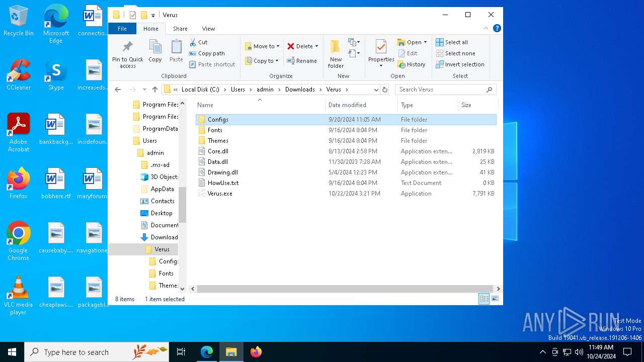
Task: Select ProgramData in navigation tree
Action: (x=160, y=129)
